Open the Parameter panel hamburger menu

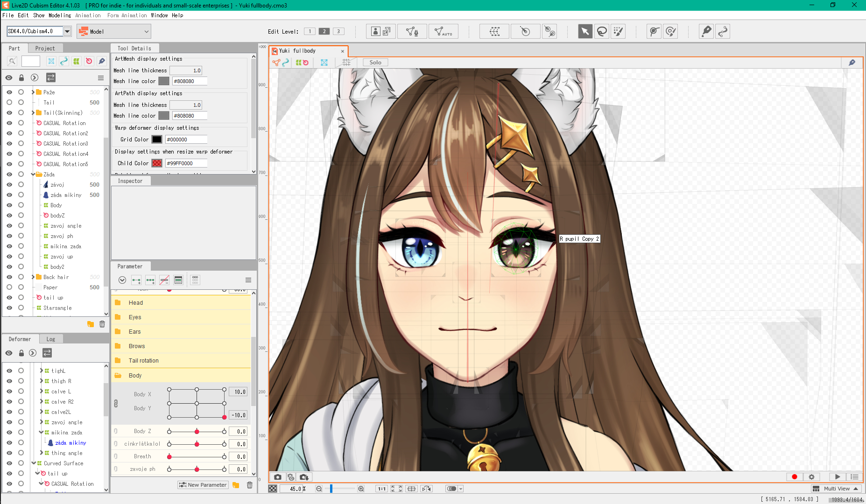pyautogui.click(x=248, y=280)
